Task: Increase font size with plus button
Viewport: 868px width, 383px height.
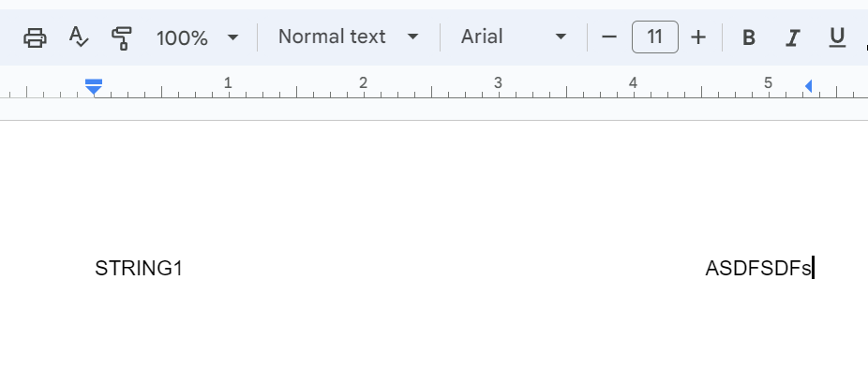Action: click(698, 37)
